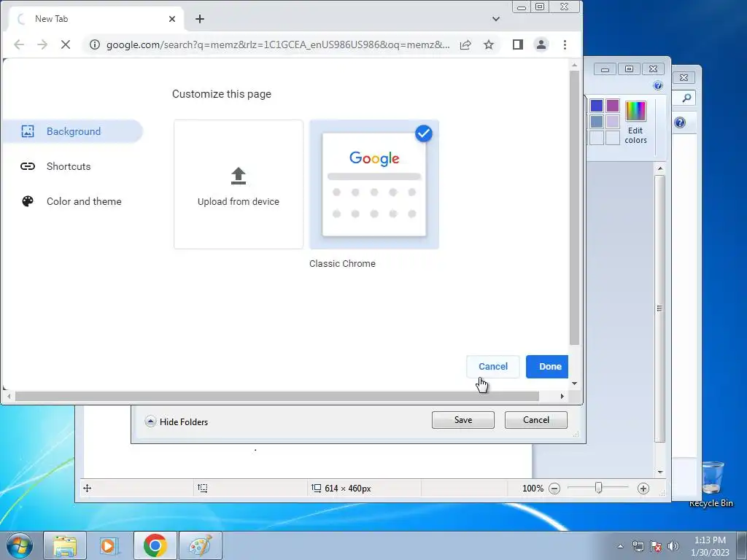
Task: Click horizontal scrollbar right arrow in Chrome
Action: (x=562, y=396)
